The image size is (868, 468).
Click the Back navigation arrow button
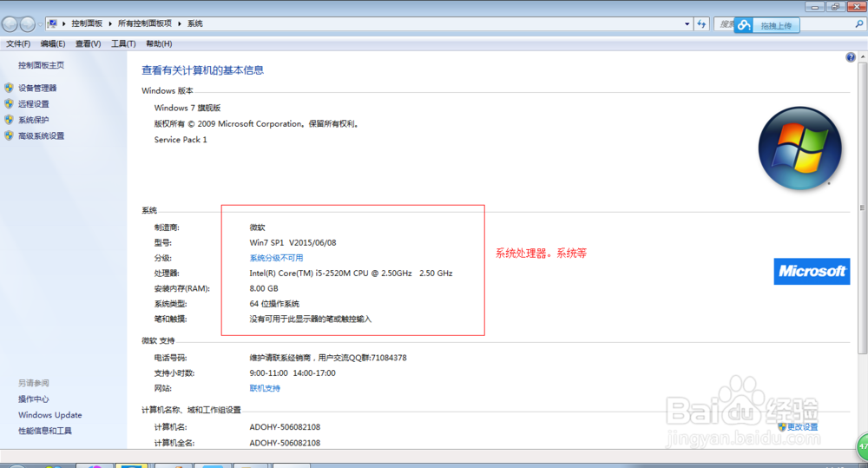point(10,23)
